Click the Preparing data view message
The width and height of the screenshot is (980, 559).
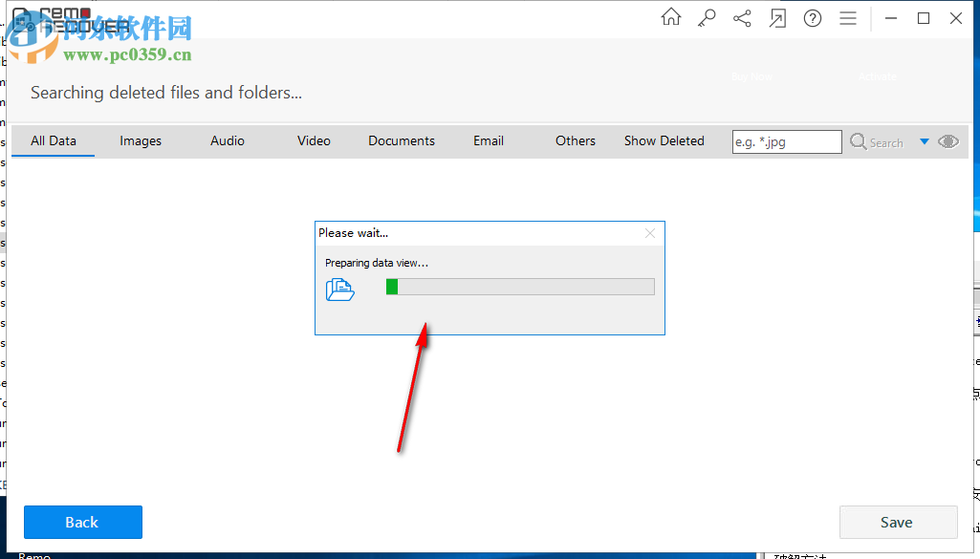(377, 263)
